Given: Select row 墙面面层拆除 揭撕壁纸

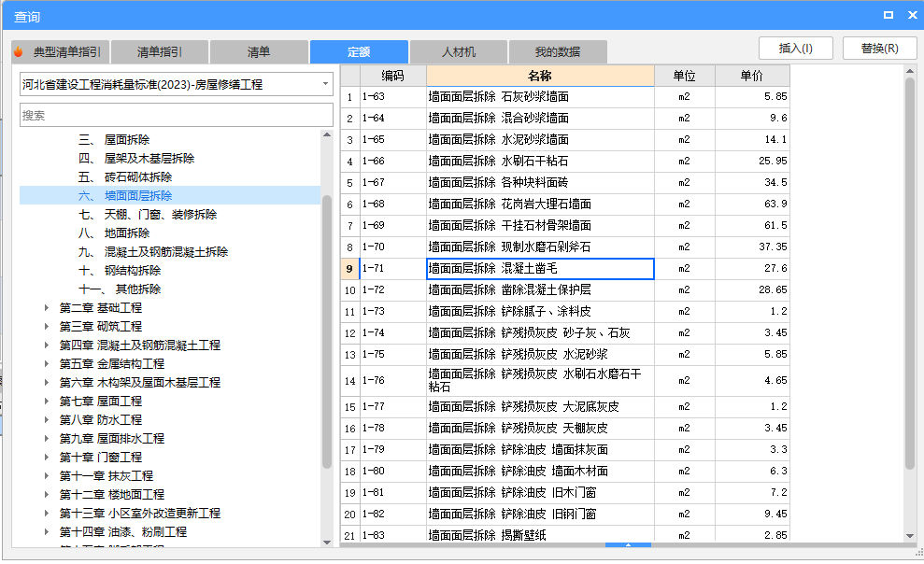Looking at the screenshot, I should [x=564, y=534].
